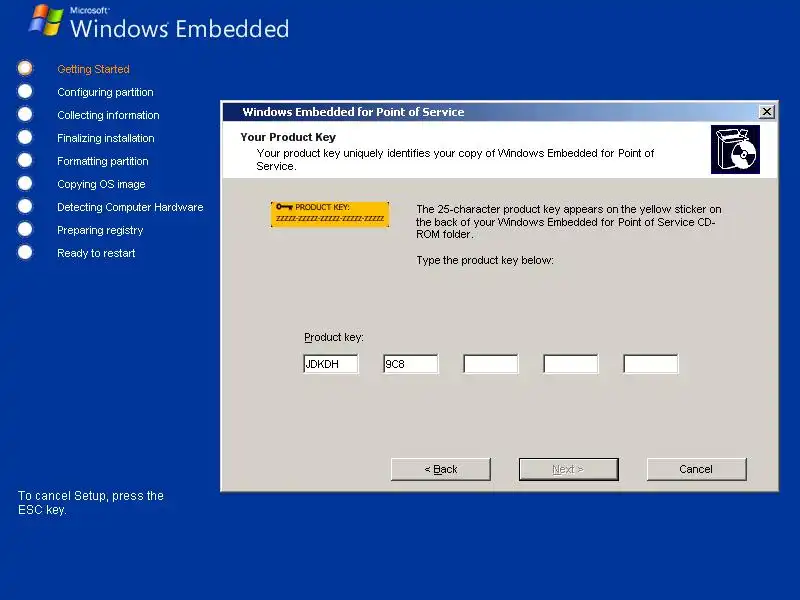Click the Getting Started step bullet

pos(25,68)
